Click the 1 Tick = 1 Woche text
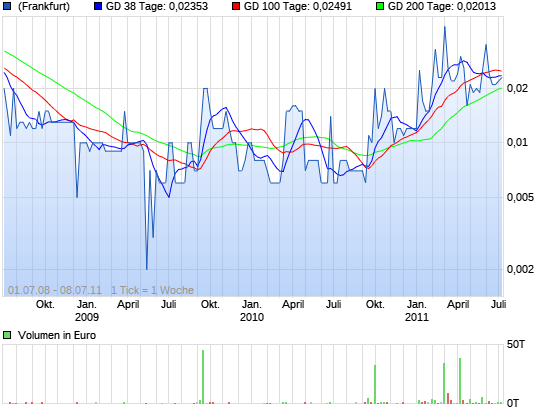The image size is (545, 413). point(152,290)
